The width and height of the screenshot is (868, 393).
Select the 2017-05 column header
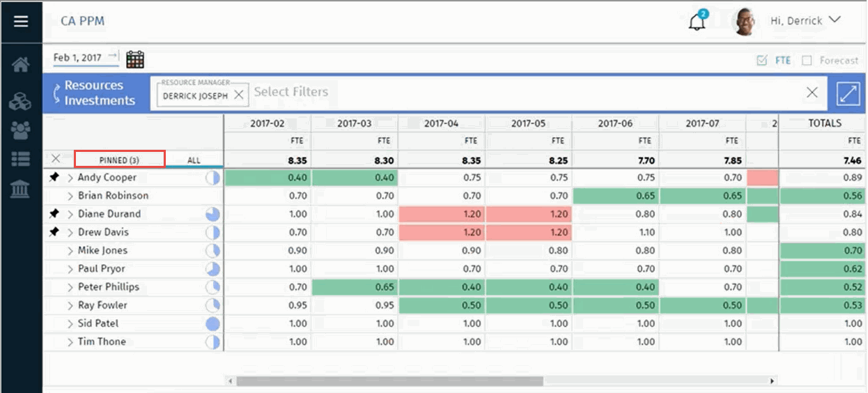[528, 123]
